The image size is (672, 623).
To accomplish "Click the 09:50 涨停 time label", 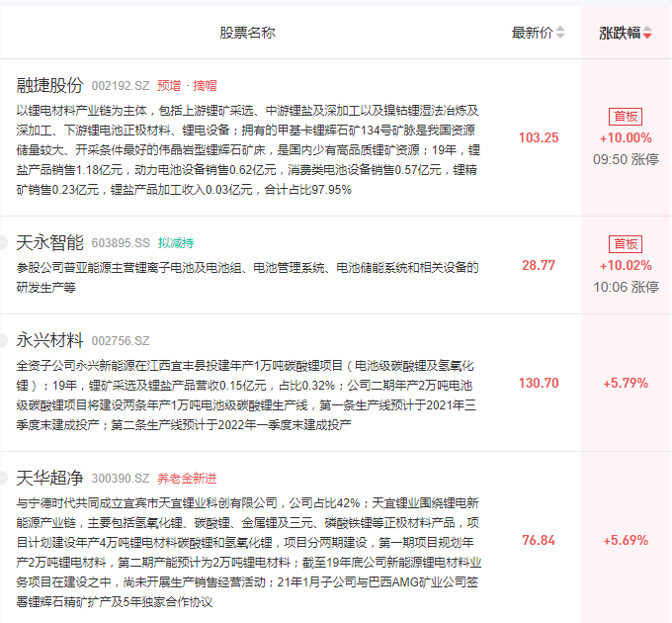I will click(x=626, y=158).
